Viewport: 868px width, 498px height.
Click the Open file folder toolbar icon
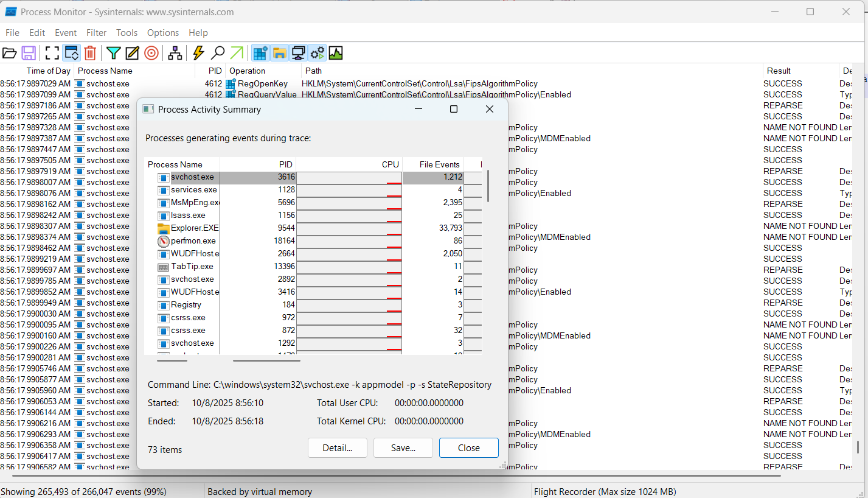coord(10,53)
